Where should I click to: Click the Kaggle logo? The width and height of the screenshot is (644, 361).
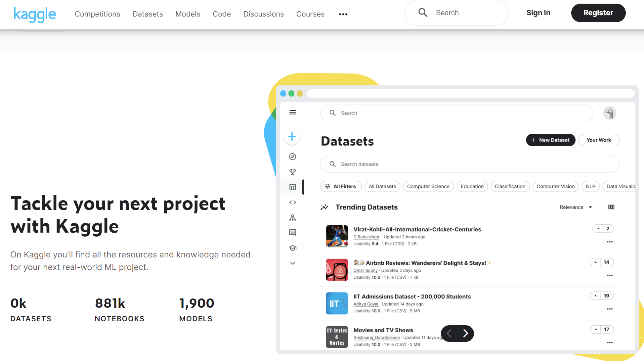(x=35, y=14)
